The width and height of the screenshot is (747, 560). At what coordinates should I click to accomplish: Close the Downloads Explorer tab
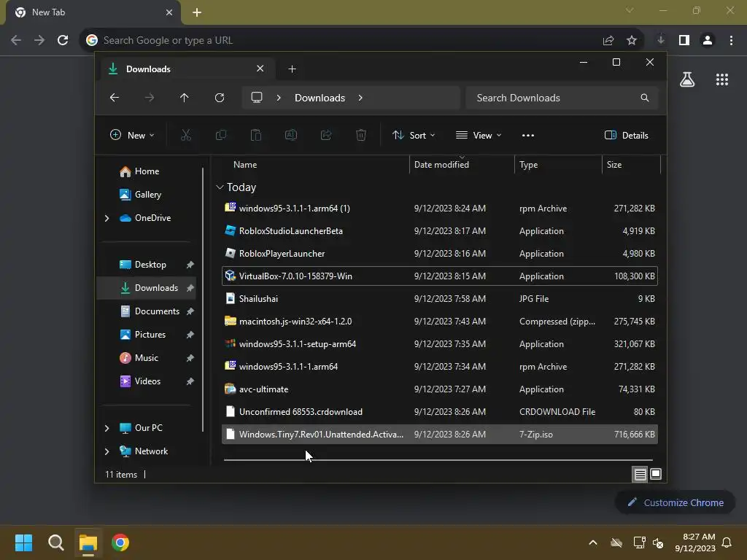point(260,69)
